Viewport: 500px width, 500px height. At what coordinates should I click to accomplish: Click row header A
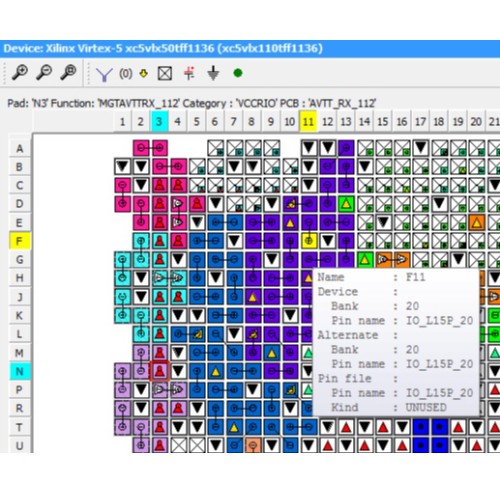click(19, 148)
